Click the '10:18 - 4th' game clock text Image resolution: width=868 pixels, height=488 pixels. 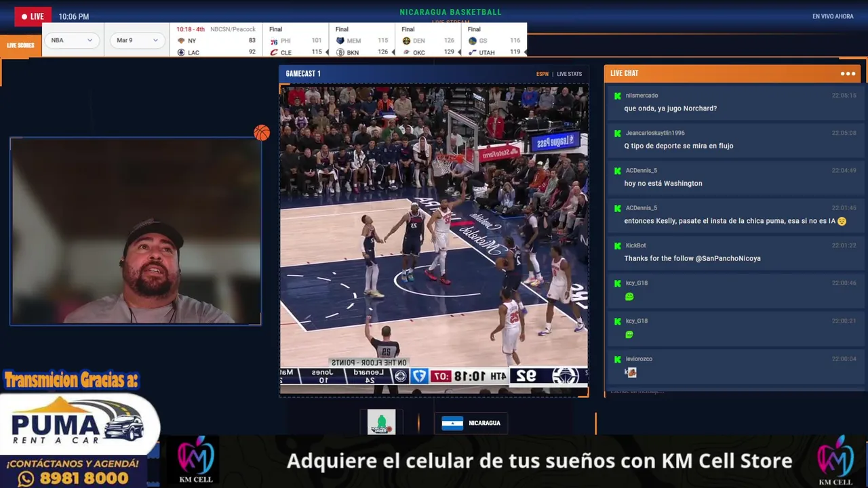[x=191, y=29]
